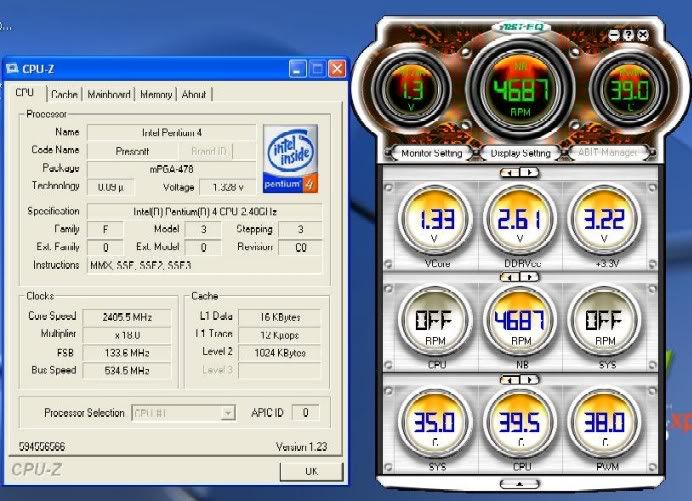Open Monitor Setting in ABIT EQ
Image resolution: width=692 pixels, height=501 pixels.
coord(432,153)
